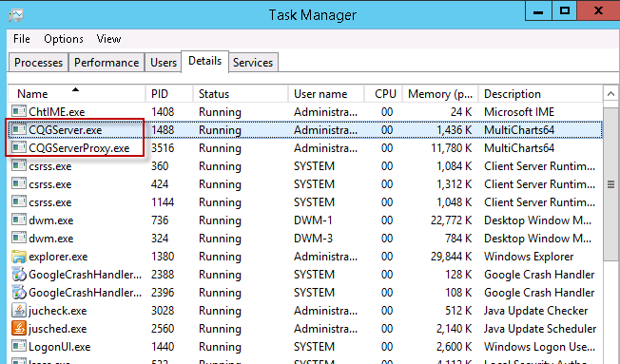Switch to the Users tab

point(164,63)
